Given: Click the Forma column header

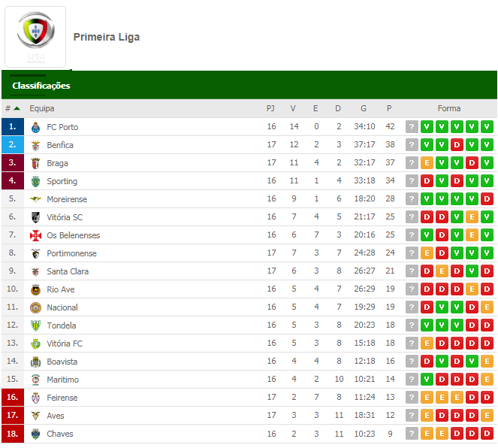Looking at the screenshot, I should click(449, 108).
